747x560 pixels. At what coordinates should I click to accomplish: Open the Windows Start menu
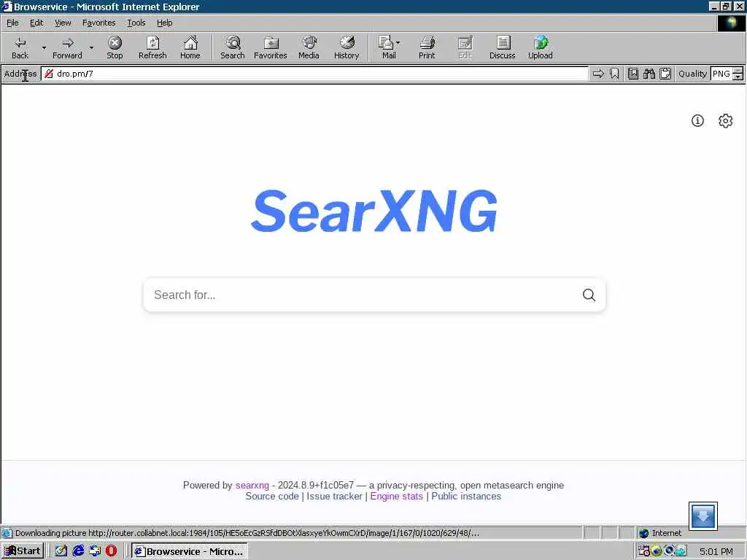pos(23,551)
